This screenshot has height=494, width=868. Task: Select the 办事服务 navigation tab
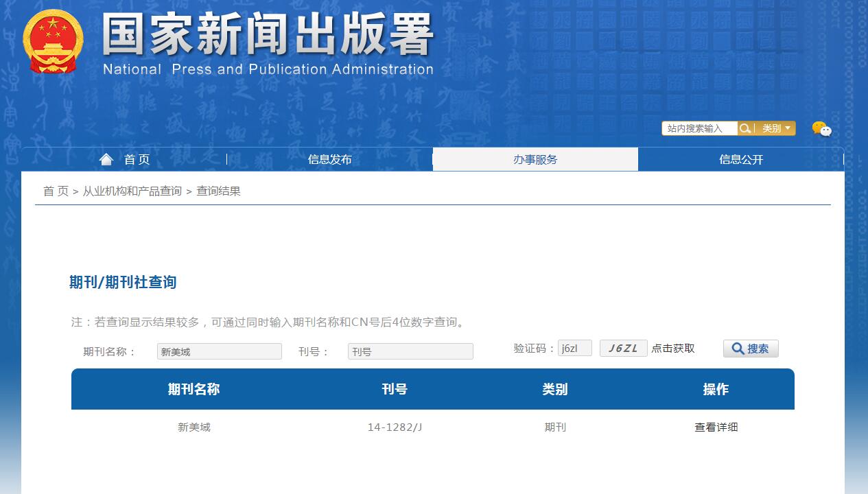tap(535, 158)
